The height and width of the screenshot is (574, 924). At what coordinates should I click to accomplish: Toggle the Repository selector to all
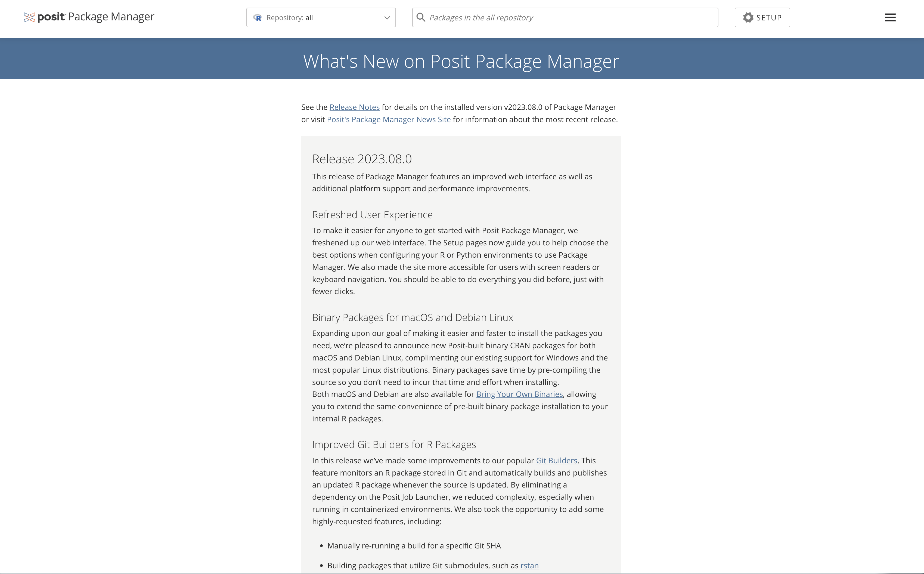tap(322, 17)
